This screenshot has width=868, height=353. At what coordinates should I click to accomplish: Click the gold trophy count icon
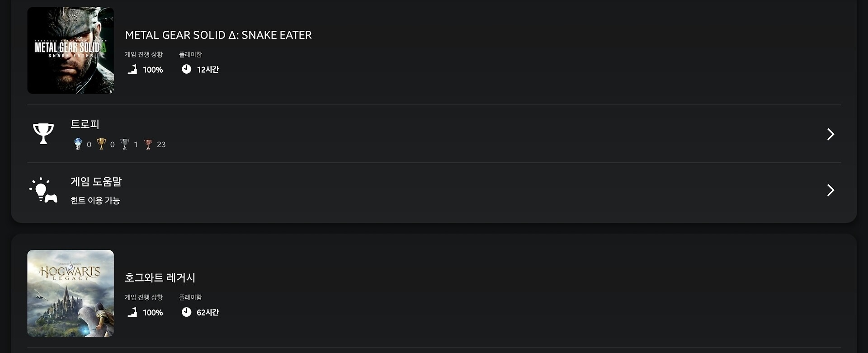101,144
